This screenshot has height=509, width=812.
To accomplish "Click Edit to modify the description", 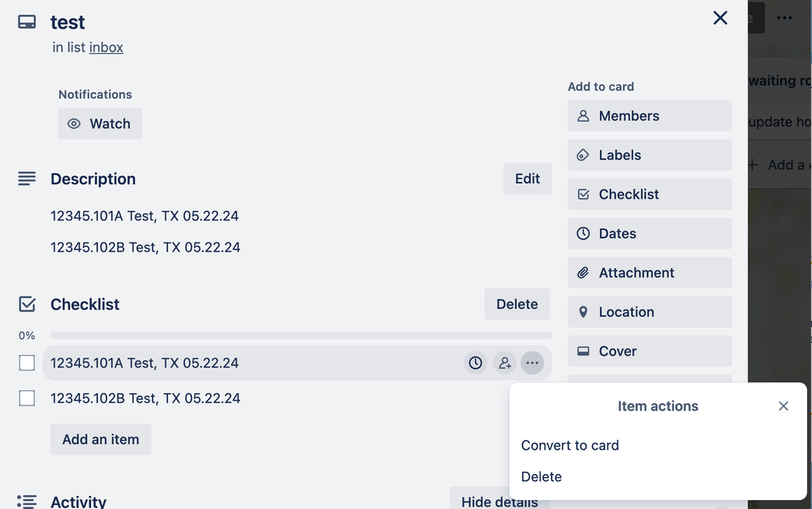I will click(527, 178).
